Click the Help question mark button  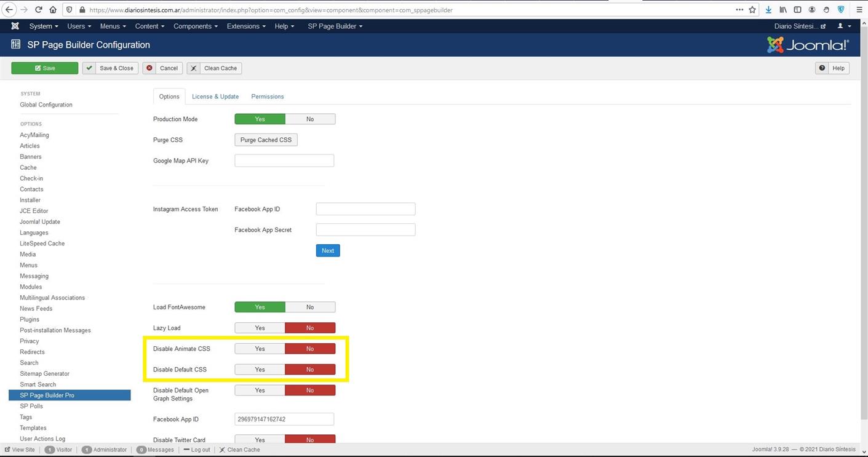click(x=832, y=68)
